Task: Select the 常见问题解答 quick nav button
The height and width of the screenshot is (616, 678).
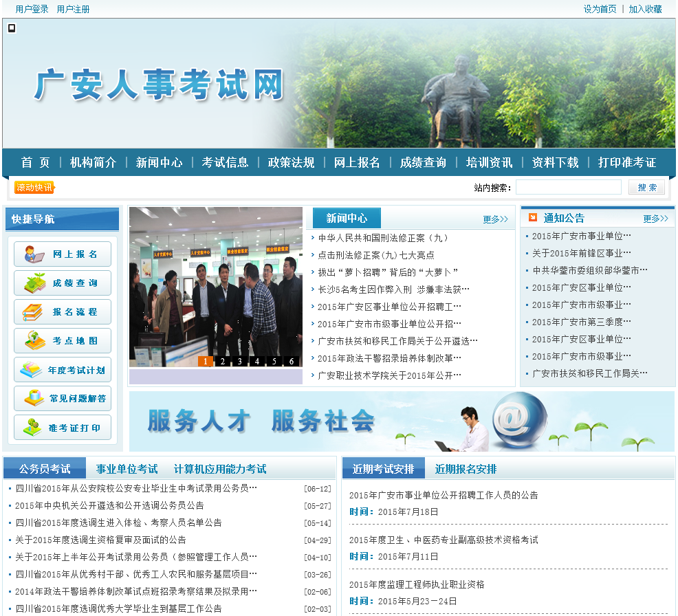Action: point(63,399)
